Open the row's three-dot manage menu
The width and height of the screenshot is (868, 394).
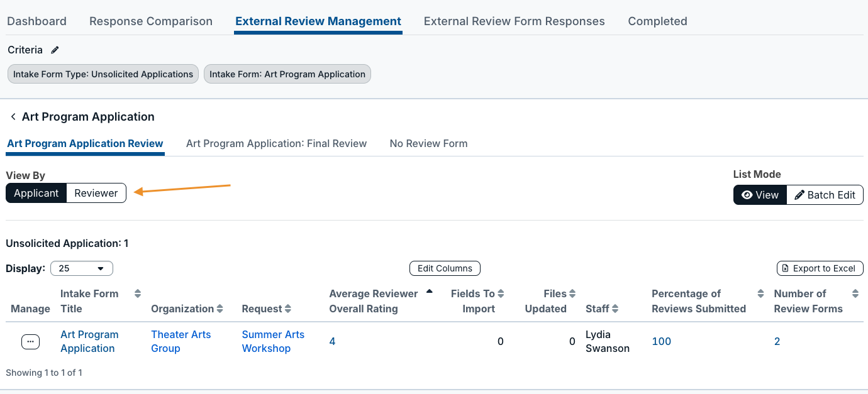pyautogui.click(x=30, y=341)
